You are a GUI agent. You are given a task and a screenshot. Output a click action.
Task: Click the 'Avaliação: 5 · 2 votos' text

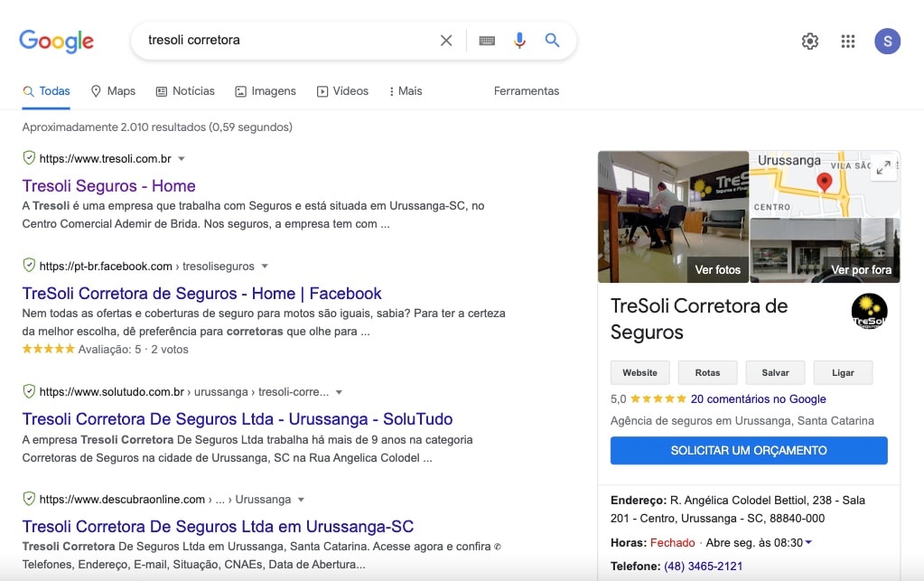point(133,350)
